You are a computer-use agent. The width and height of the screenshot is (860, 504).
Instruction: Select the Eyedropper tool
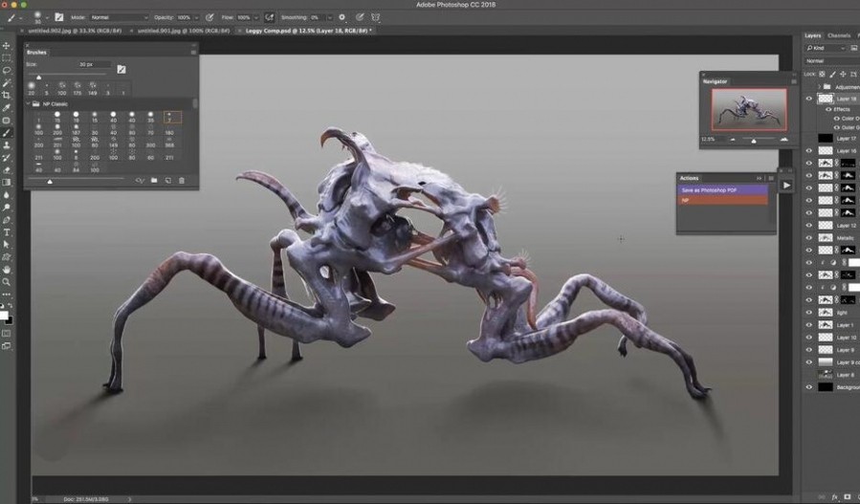point(7,108)
